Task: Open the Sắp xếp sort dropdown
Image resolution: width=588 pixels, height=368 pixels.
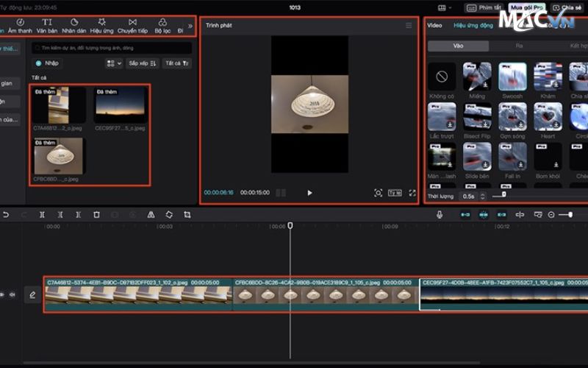Action: 143,63
